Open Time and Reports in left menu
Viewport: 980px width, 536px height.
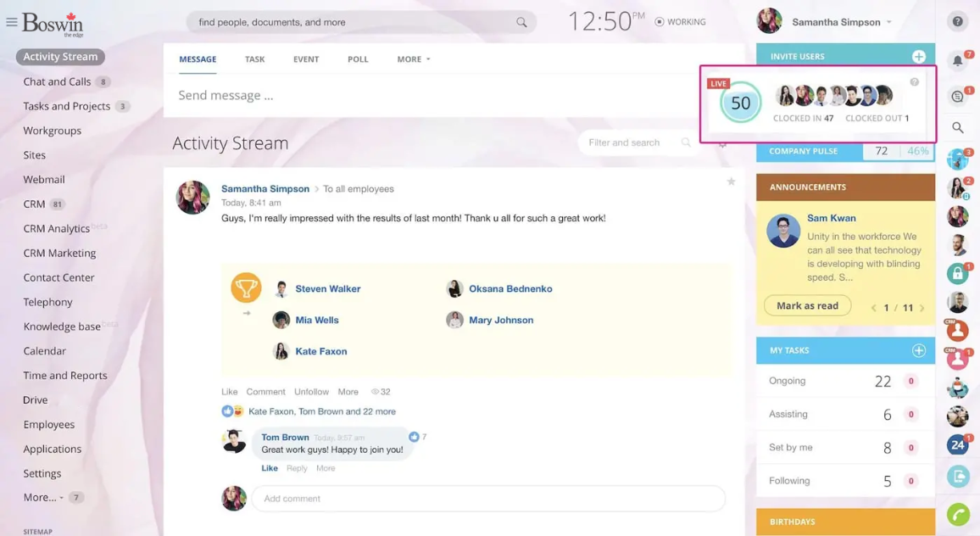coord(65,375)
